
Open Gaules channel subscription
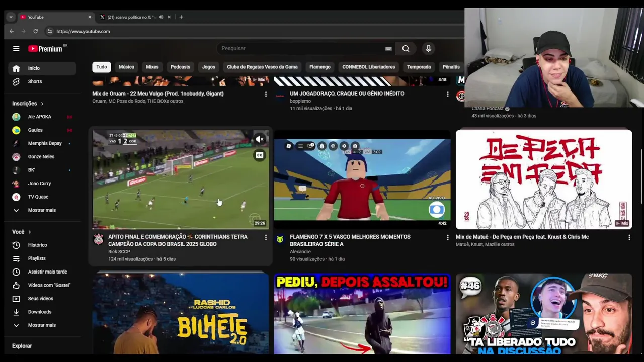[x=42, y=130]
